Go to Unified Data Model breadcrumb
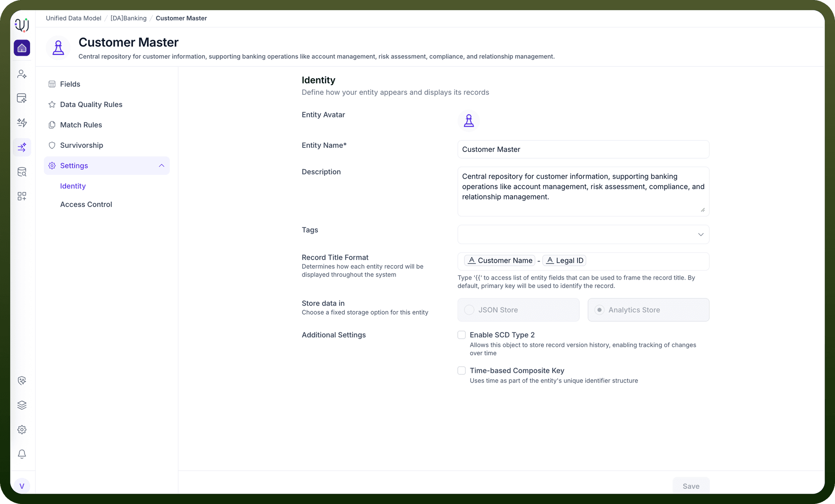The height and width of the screenshot is (504, 835). coord(73,18)
